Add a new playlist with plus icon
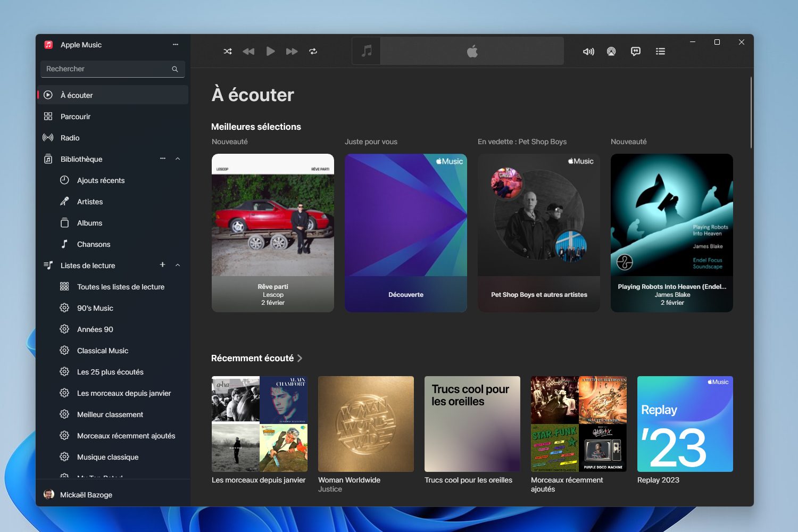Image resolution: width=798 pixels, height=532 pixels. coord(162,265)
